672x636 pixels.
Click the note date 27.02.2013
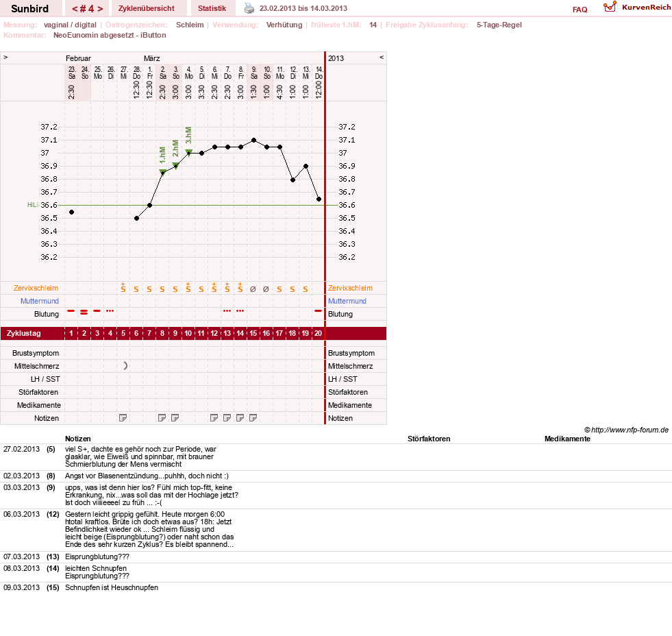click(21, 449)
